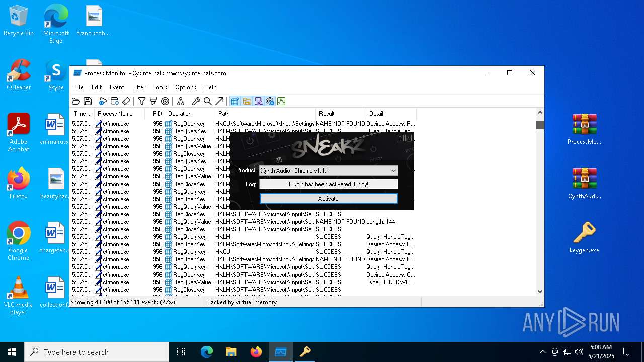Click the vertical scrollbar thumb in event list
The width and height of the screenshot is (644, 362).
coord(540,125)
